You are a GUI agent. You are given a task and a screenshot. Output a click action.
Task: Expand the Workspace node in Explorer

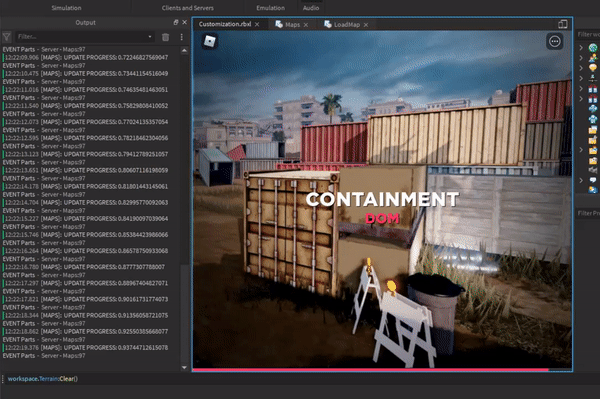581,47
